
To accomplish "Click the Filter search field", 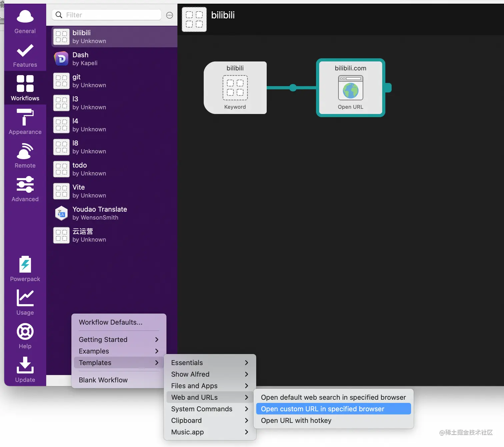I will pyautogui.click(x=107, y=15).
